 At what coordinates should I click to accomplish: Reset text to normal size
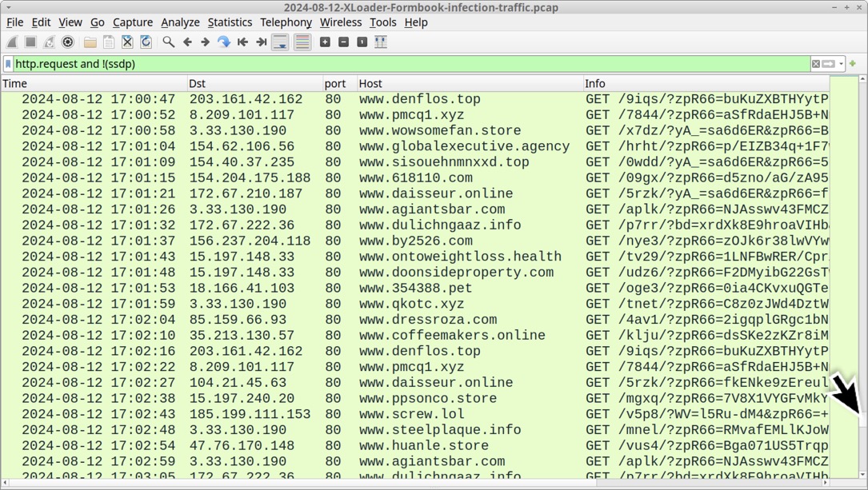362,42
